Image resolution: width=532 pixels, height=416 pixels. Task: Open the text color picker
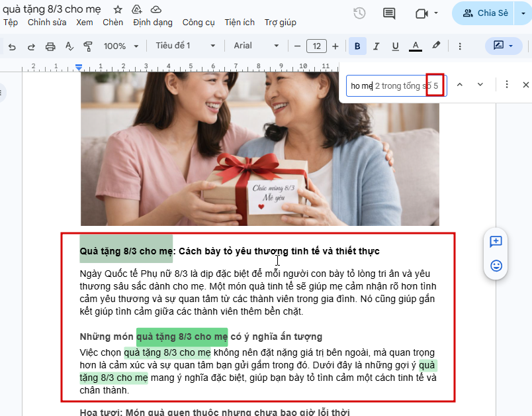[x=416, y=46]
